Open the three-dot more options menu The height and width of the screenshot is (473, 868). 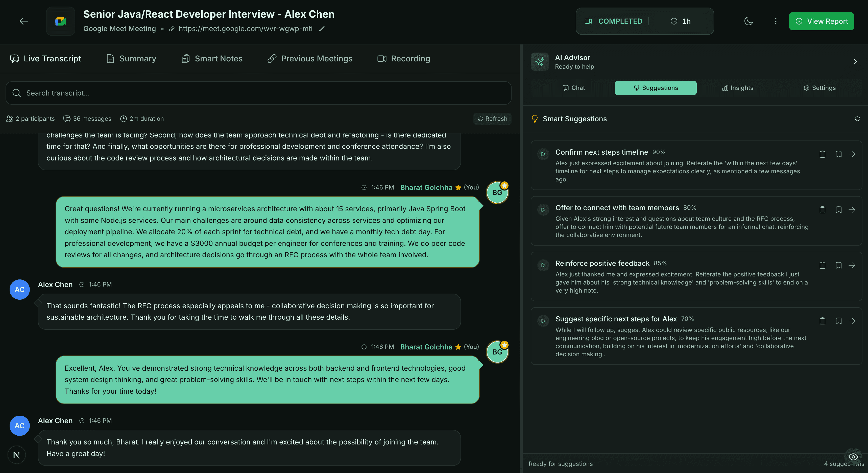tap(776, 21)
